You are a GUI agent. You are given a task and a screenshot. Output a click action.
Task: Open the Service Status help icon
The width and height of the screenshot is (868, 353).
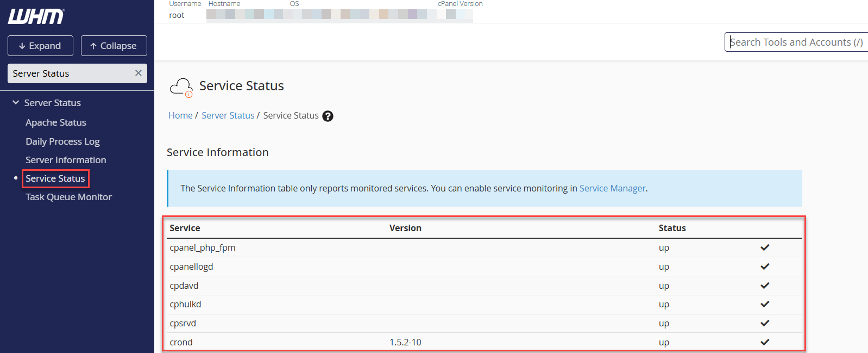[x=328, y=116]
